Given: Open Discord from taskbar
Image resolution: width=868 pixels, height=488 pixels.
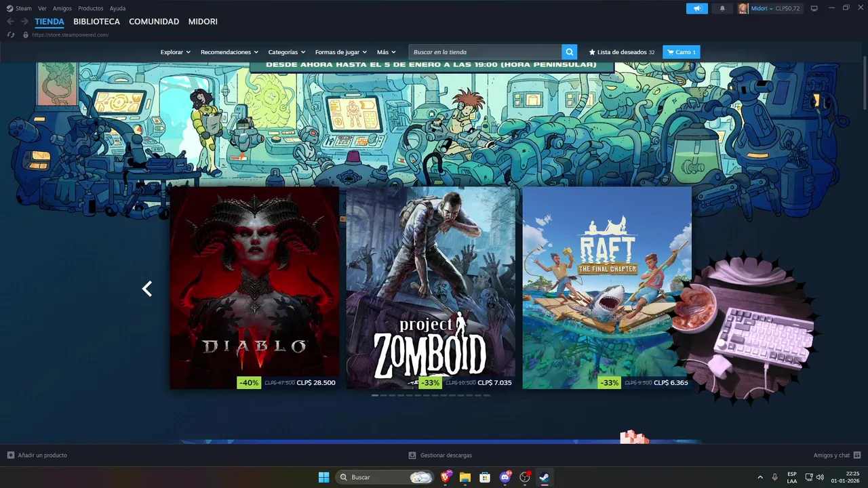Looking at the screenshot, I should [505, 477].
